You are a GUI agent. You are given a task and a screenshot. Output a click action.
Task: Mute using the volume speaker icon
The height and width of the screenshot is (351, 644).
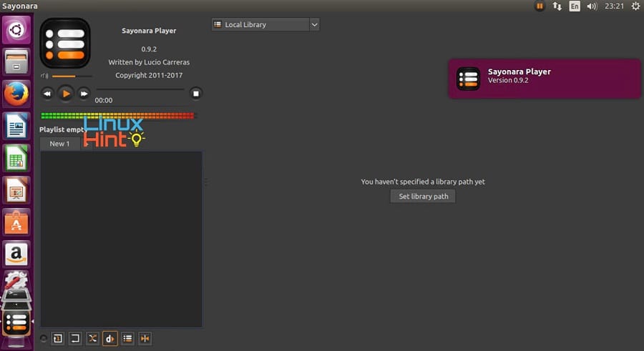(44, 76)
